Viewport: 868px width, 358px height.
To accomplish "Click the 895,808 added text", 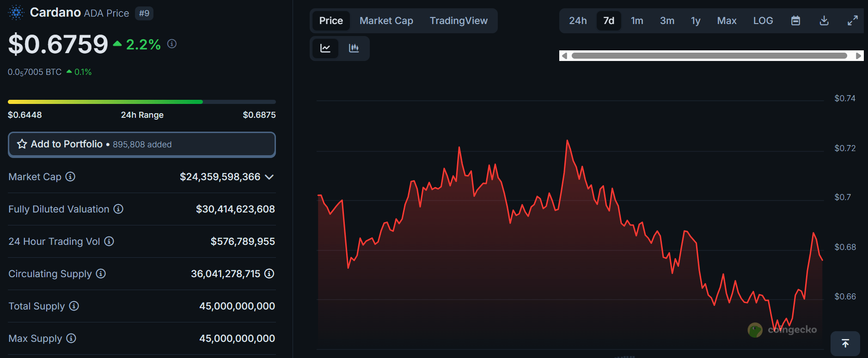I will click(x=142, y=145).
